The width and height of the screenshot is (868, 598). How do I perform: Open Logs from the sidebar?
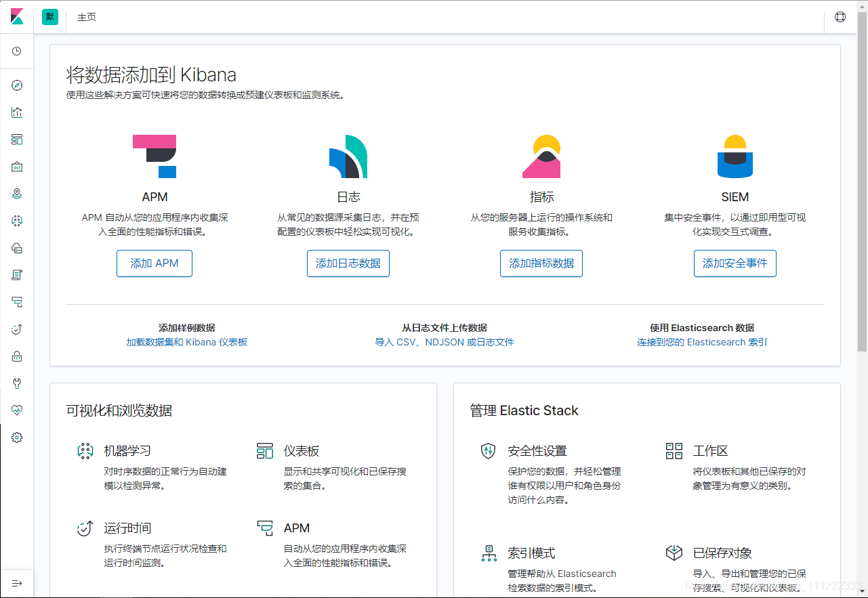(17, 275)
